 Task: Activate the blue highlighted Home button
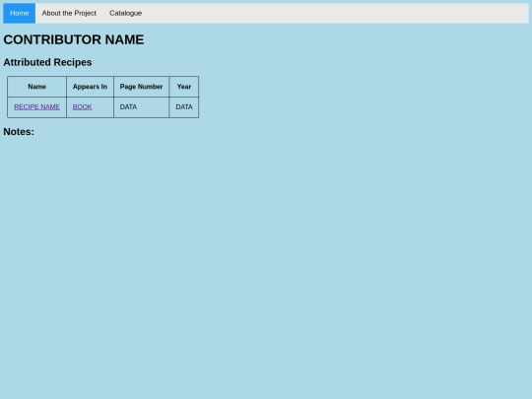(x=20, y=13)
